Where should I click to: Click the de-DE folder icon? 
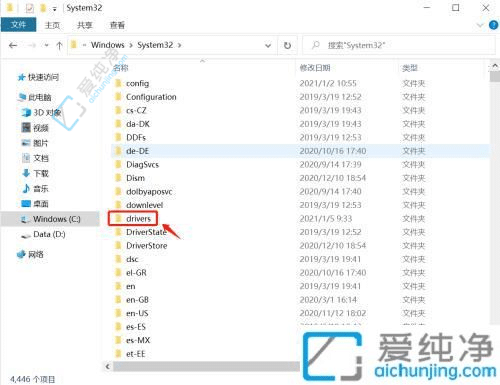coord(118,151)
